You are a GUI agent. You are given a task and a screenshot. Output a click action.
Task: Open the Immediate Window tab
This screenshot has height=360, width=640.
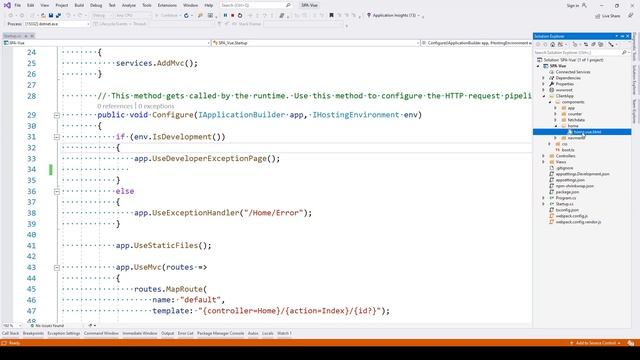click(x=140, y=333)
